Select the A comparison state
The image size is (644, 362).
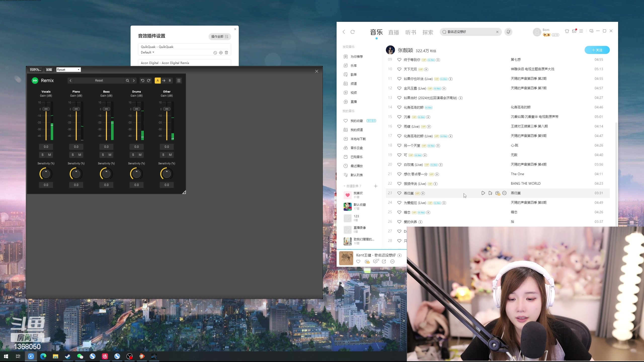158,80
